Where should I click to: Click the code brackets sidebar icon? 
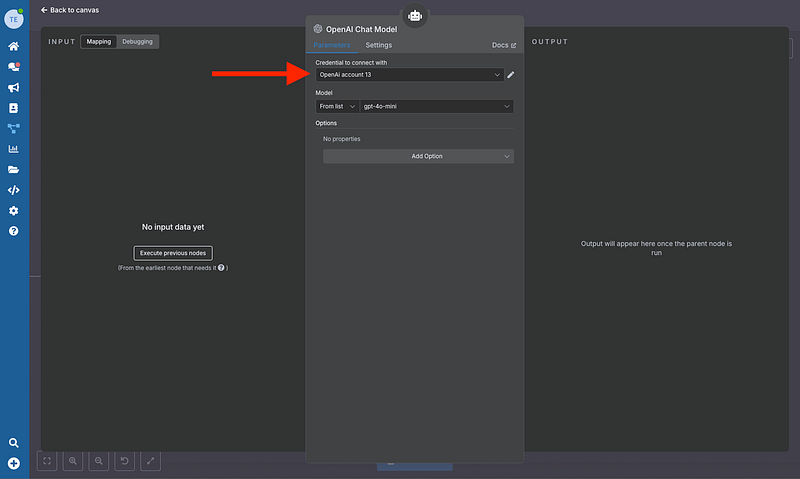coord(14,190)
